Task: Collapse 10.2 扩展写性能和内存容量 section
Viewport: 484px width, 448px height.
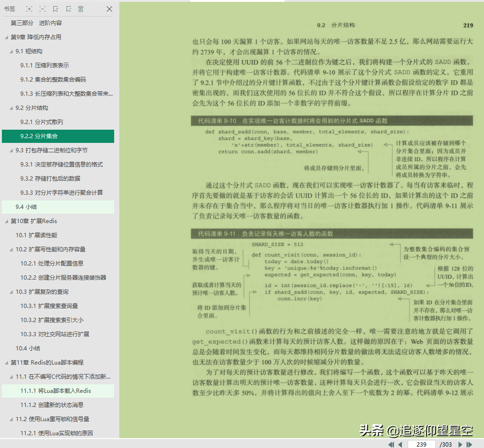Action: [x=11, y=249]
